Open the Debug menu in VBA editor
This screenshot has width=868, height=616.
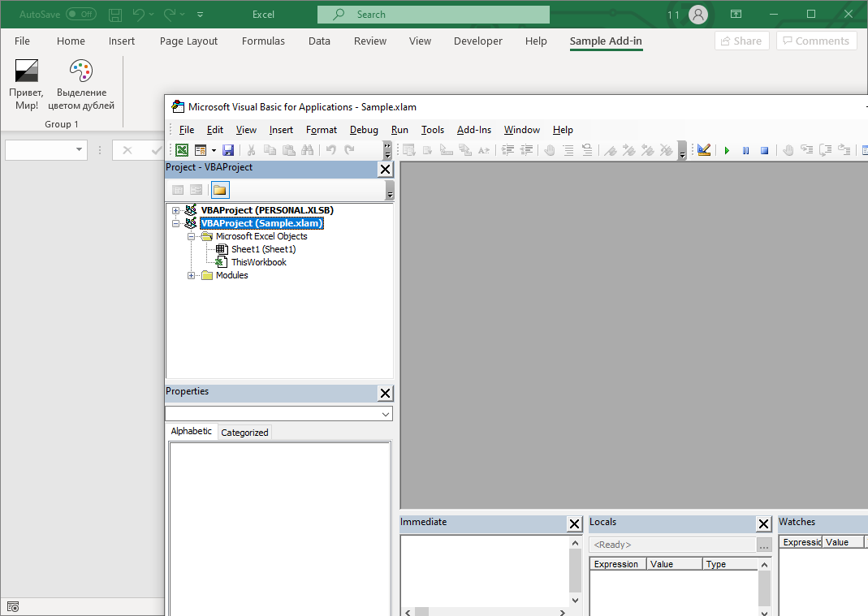tap(364, 130)
